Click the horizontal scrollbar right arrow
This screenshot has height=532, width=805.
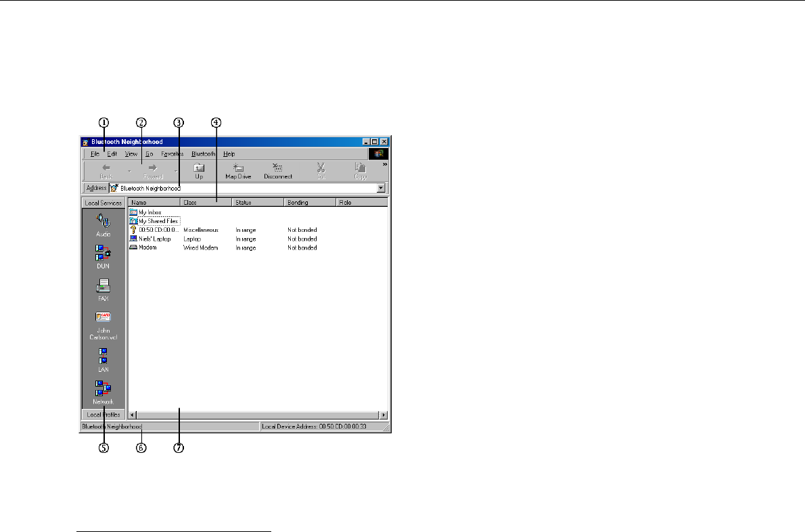383,414
